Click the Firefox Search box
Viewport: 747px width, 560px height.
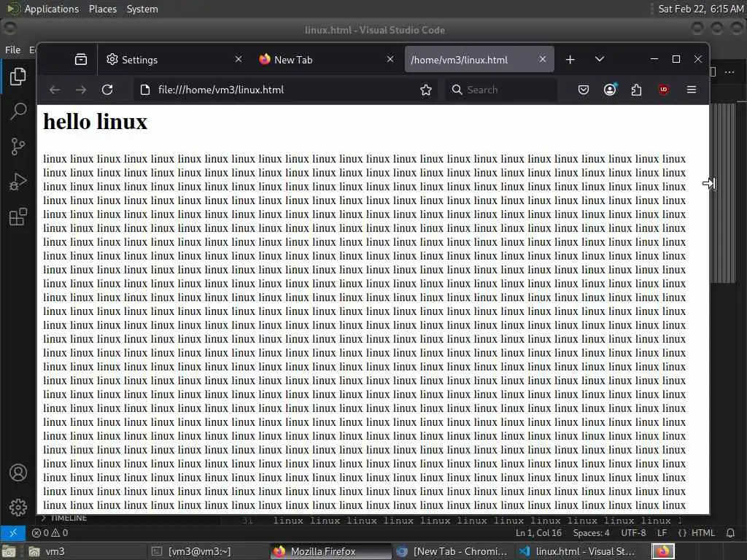click(x=501, y=90)
